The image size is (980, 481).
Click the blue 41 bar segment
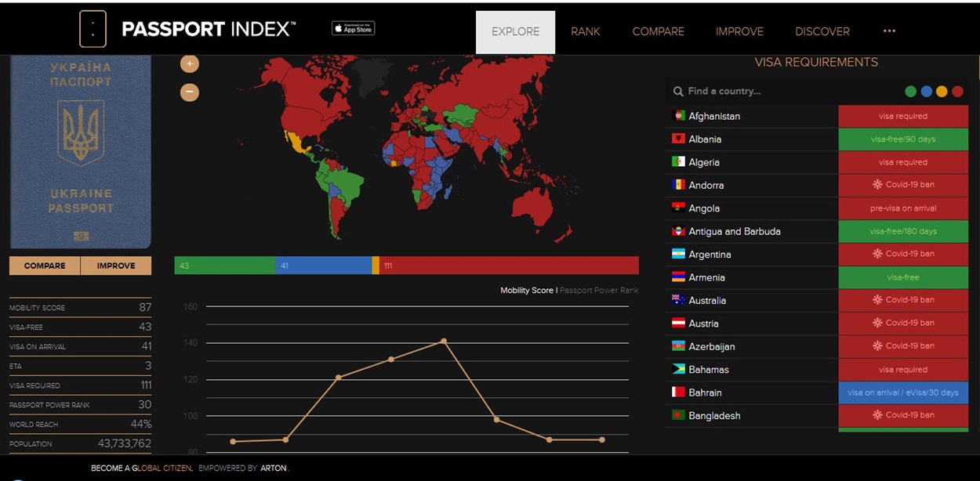(324, 266)
